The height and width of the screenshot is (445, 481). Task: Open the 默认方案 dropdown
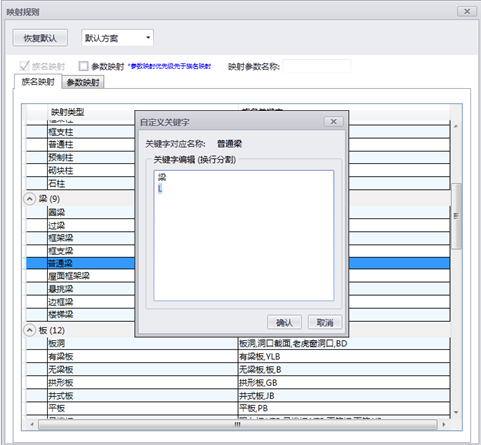[x=117, y=38]
